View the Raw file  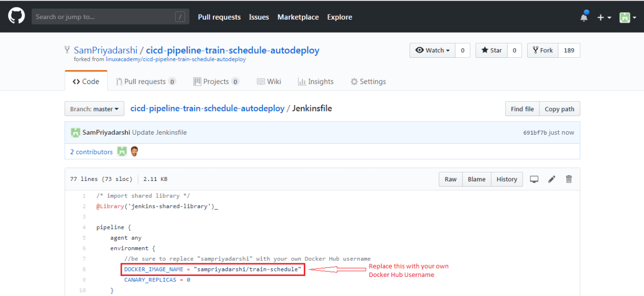click(x=450, y=179)
